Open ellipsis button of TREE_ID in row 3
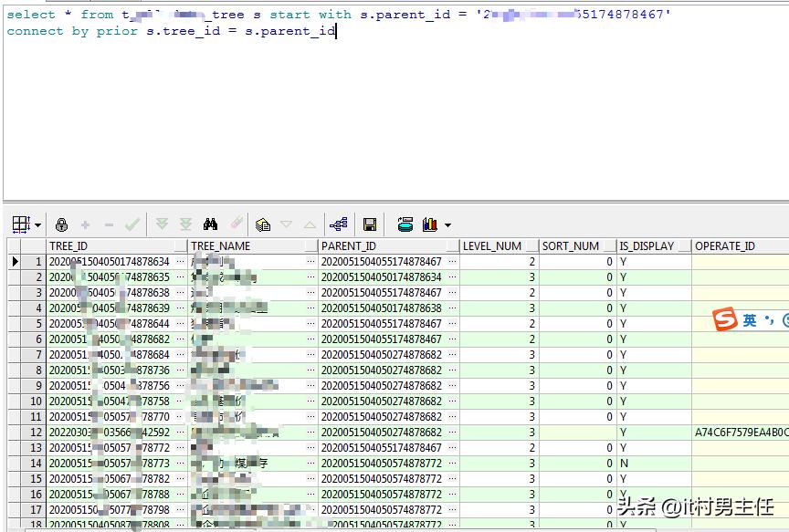Viewport: 789px width, 532px height. (181, 293)
